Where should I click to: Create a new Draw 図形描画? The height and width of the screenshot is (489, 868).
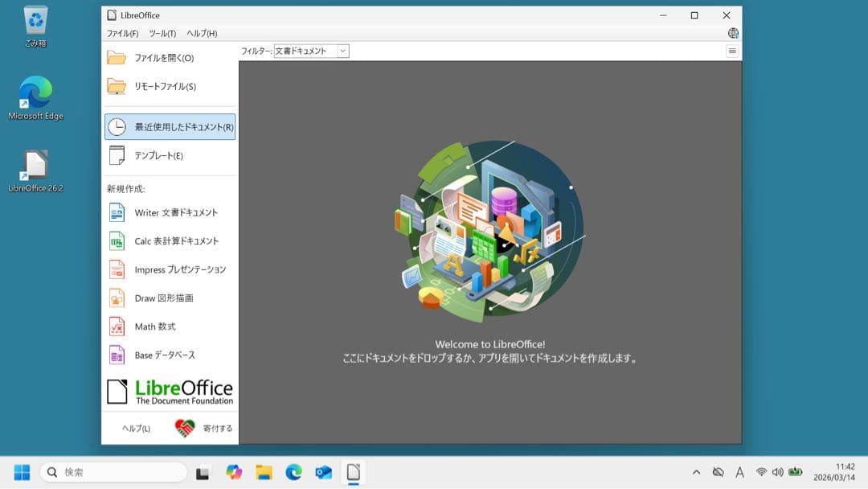[170, 298]
